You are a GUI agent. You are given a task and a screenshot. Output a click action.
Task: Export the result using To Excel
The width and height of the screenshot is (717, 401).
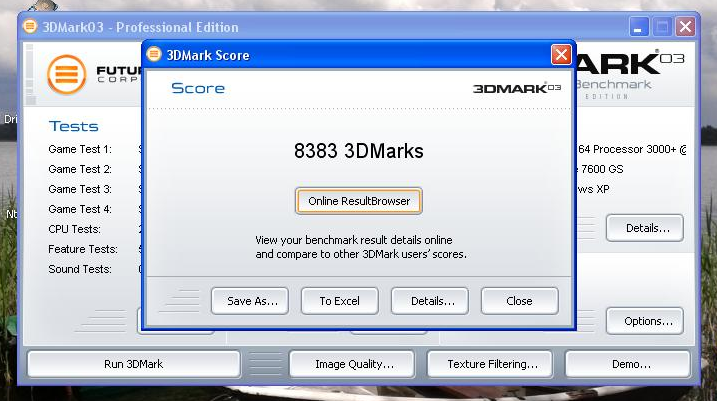[339, 301]
